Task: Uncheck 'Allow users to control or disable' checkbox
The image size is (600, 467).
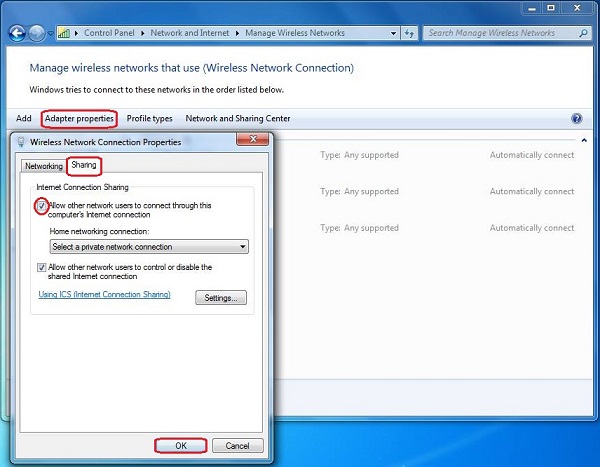Action: click(x=42, y=267)
